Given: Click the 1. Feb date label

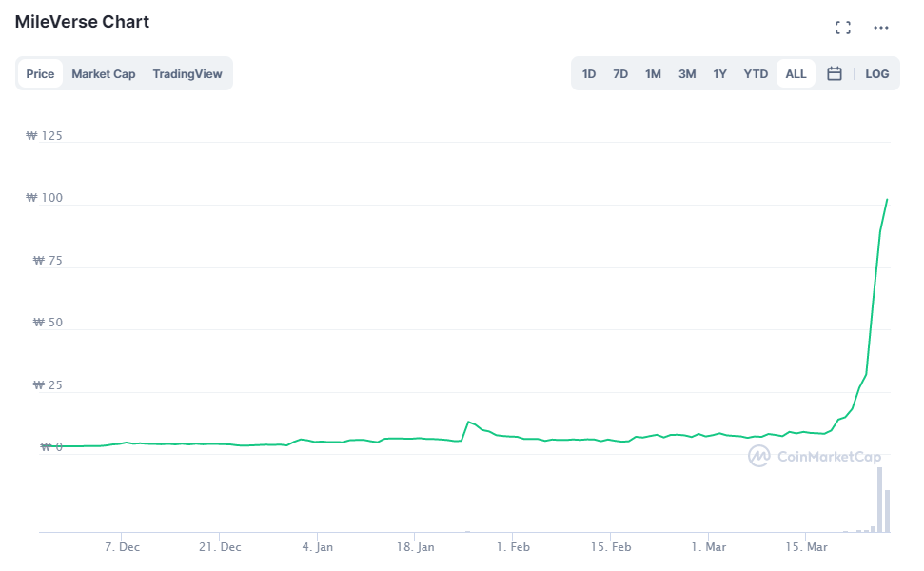Looking at the screenshot, I should 513,547.
